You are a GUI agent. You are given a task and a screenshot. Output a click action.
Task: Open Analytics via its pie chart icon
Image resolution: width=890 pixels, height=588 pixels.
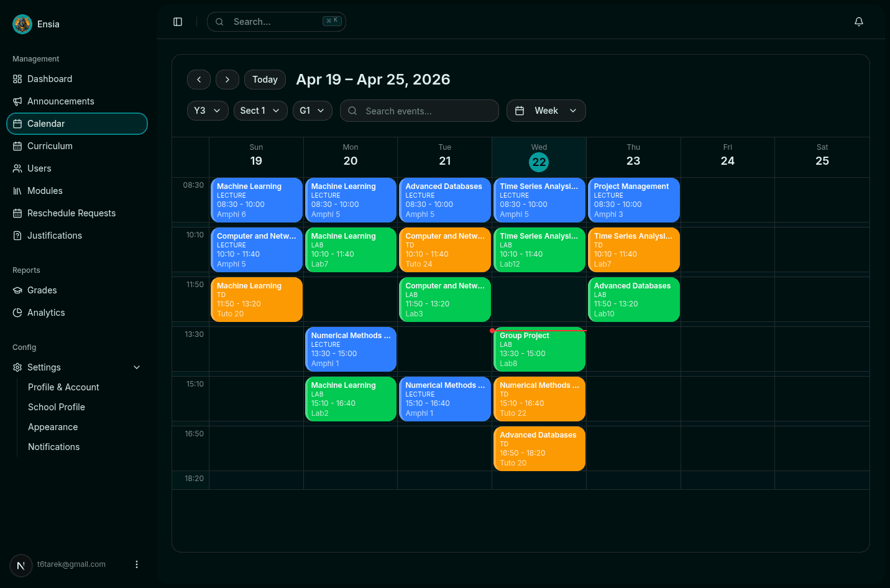(17, 313)
